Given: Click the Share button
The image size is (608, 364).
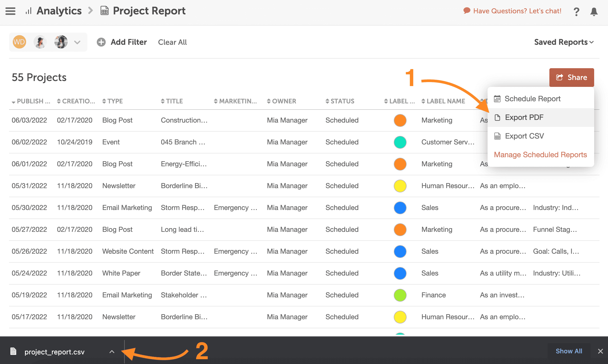Looking at the screenshot, I should coord(571,77).
